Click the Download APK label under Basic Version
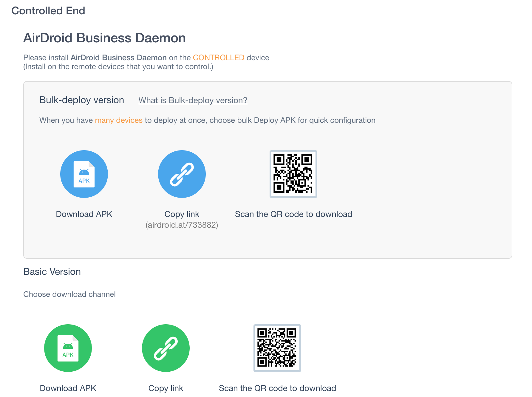 tap(68, 388)
